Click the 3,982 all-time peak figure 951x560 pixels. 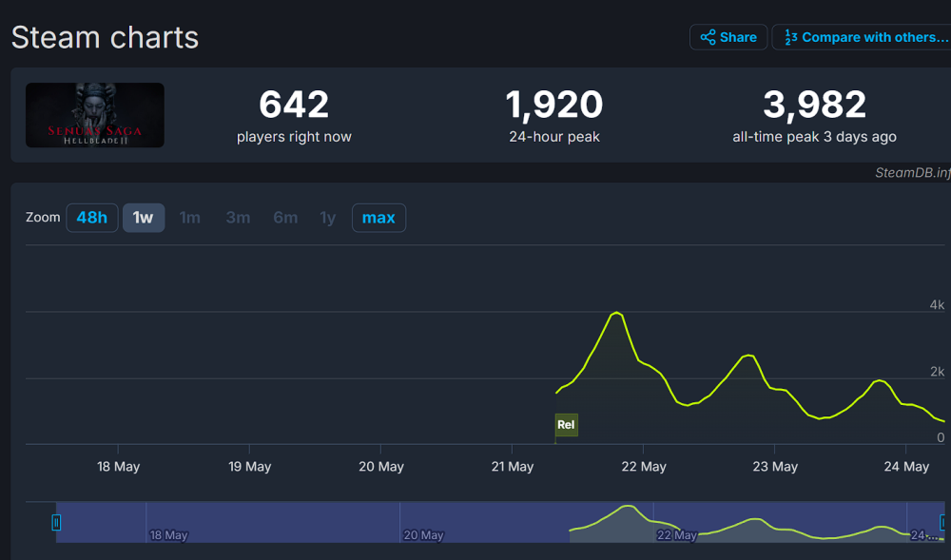coord(814,105)
